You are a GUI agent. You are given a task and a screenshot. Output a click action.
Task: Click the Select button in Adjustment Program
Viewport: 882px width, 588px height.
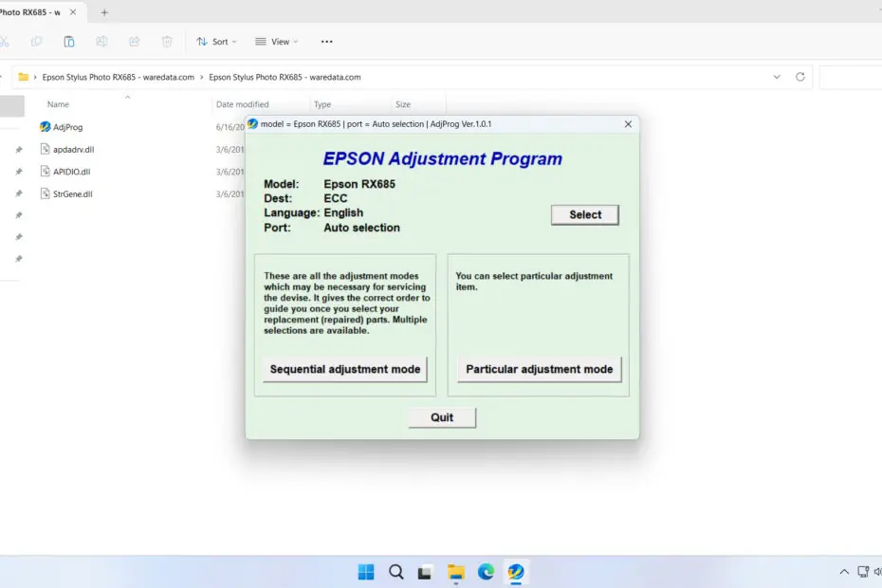coord(585,214)
